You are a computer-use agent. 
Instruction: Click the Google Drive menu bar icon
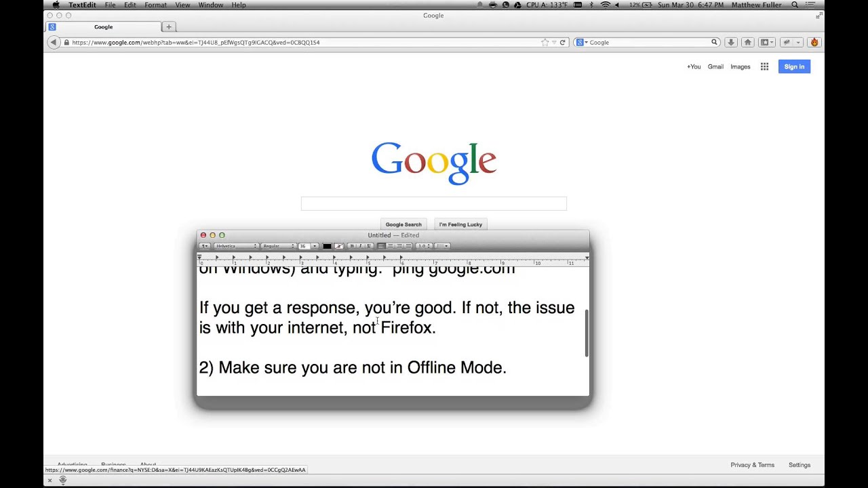pos(518,5)
